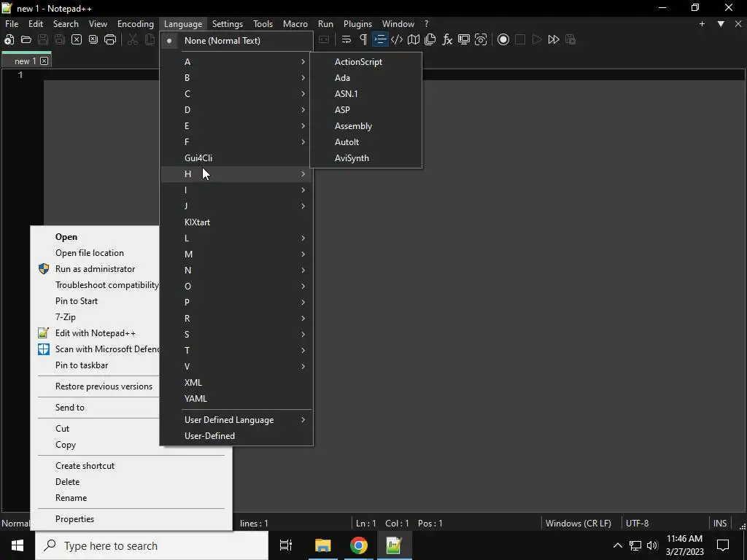Expand the H languages submenu
The width and height of the screenshot is (747, 560).
tap(237, 174)
